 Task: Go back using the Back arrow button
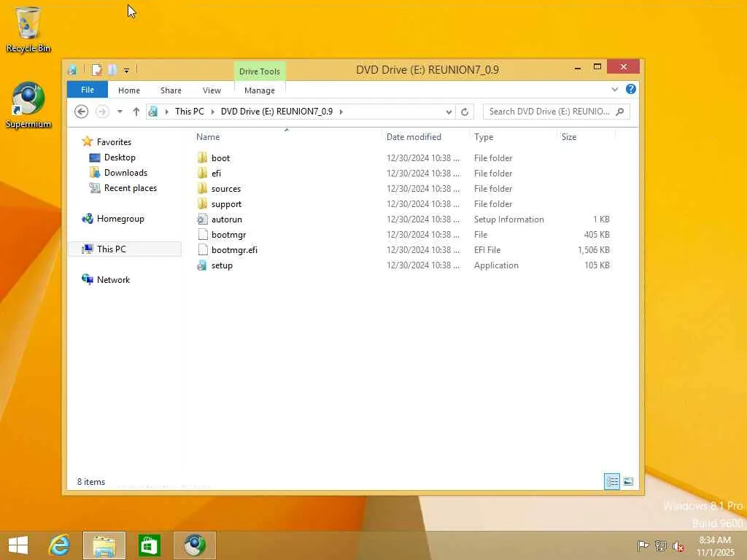click(82, 112)
